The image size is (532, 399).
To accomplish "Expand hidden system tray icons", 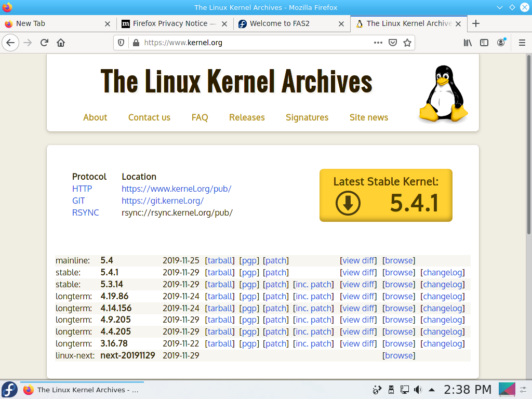I will pos(432,390).
